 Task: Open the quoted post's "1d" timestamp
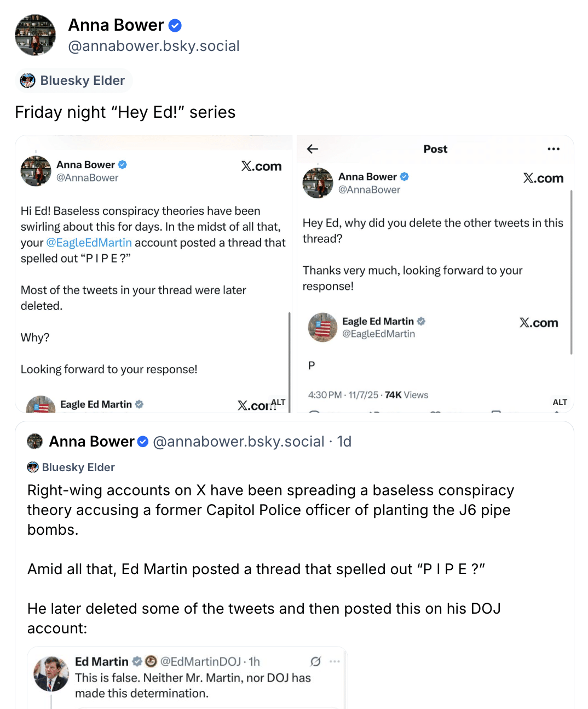pyautogui.click(x=344, y=442)
